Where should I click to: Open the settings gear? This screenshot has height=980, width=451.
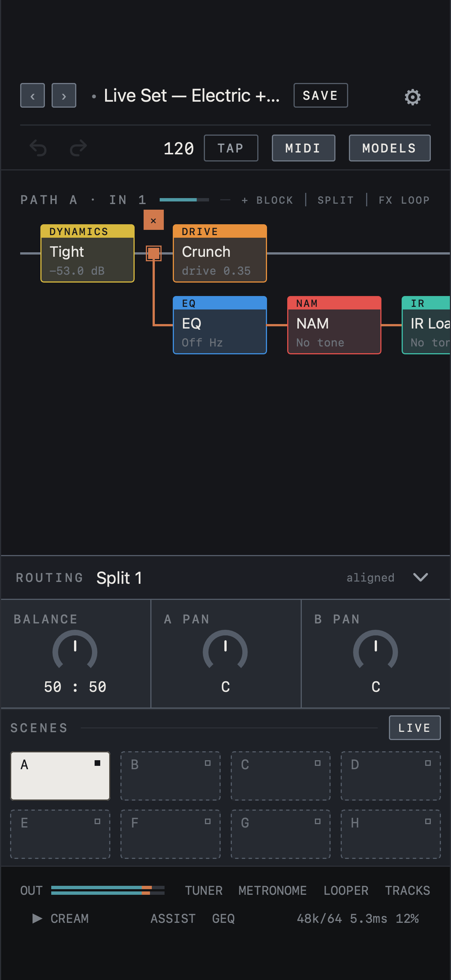tap(412, 97)
